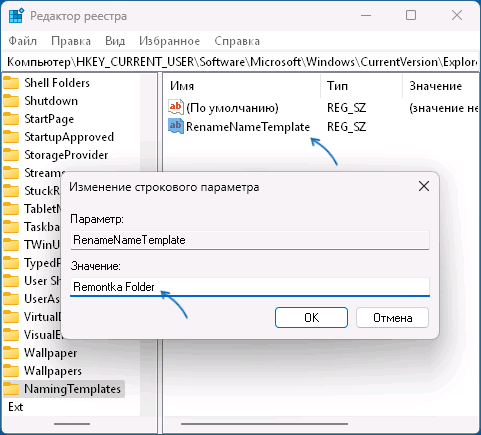This screenshot has height=435, width=481.
Task: Close the string edit dialog
Action: (424, 186)
